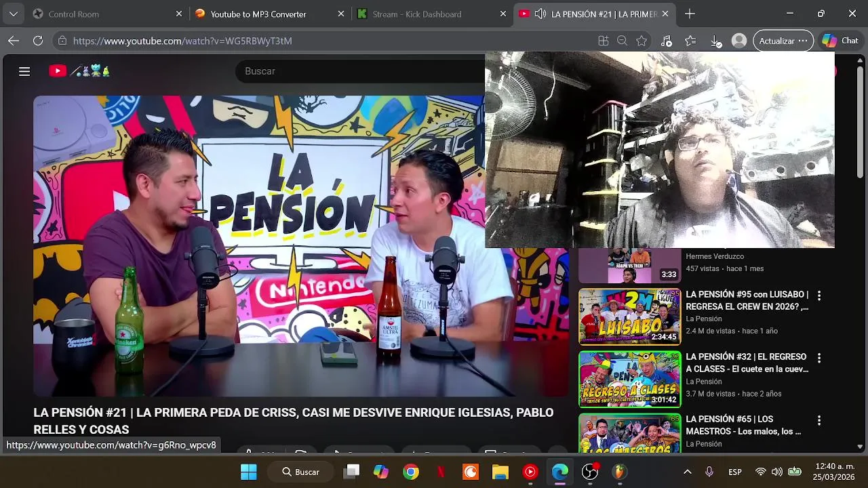The height and width of the screenshot is (488, 868).
Task: Open the zoom-out magnifier in address bar
Action: (622, 41)
